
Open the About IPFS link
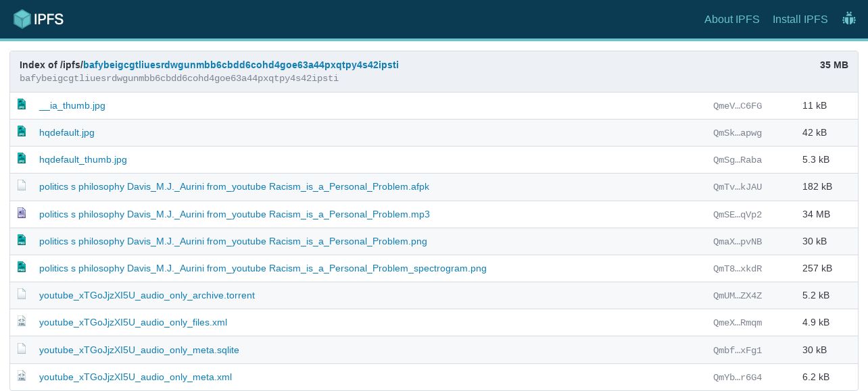(731, 19)
